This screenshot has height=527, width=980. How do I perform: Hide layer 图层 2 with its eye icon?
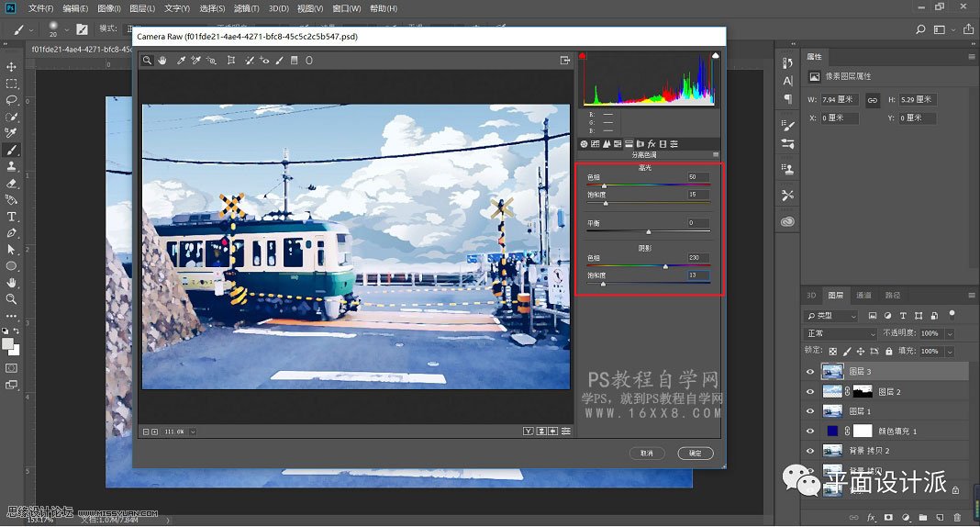[810, 391]
